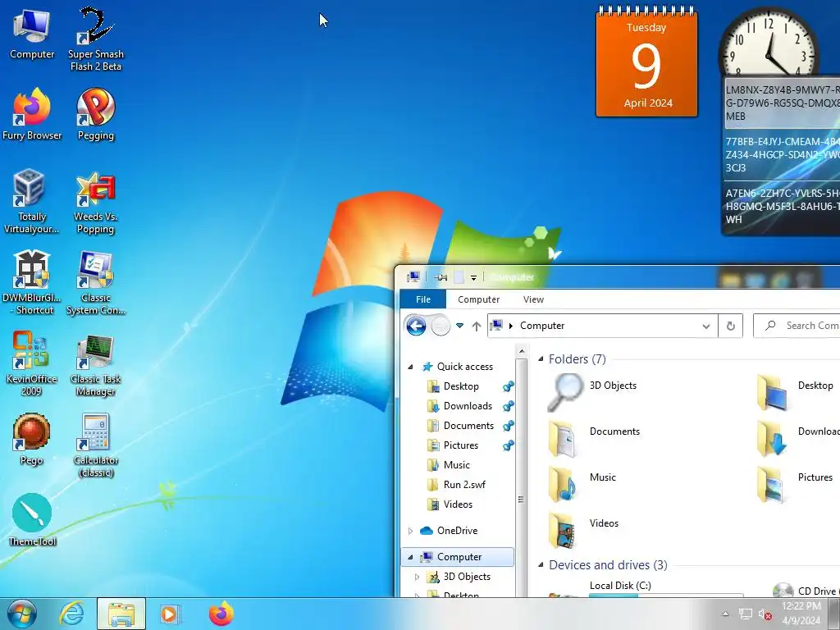Collapse the Quick access tree node
Viewport: 840px width, 630px height.
(x=411, y=367)
